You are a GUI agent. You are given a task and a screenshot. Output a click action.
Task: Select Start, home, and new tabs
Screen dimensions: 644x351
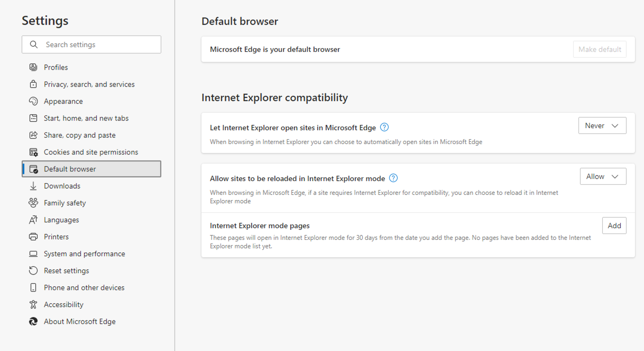(86, 118)
